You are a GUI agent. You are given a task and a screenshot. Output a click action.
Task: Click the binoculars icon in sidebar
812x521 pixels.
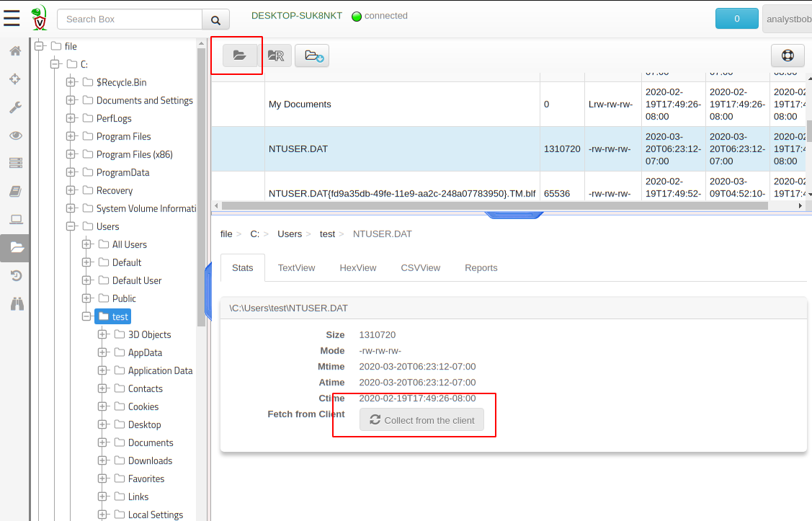point(17,304)
